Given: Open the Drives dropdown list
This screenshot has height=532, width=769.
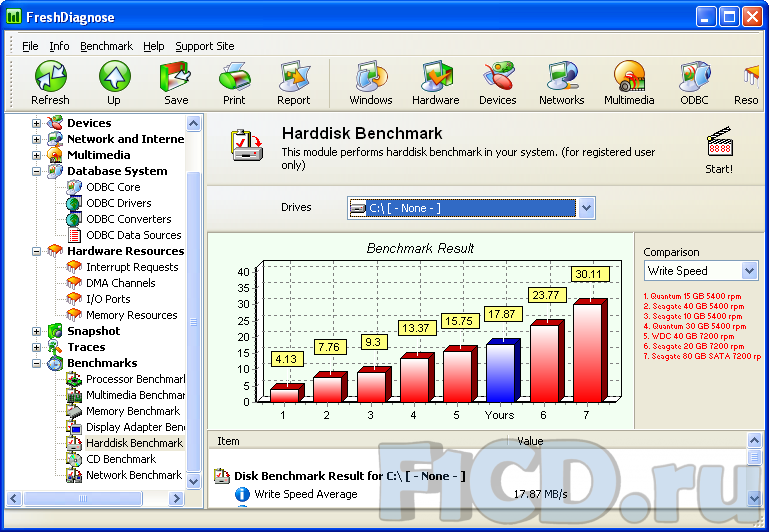Looking at the screenshot, I should point(587,208).
